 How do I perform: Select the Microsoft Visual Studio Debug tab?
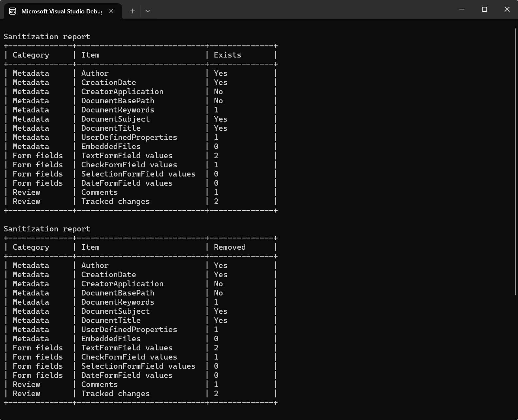(63, 11)
